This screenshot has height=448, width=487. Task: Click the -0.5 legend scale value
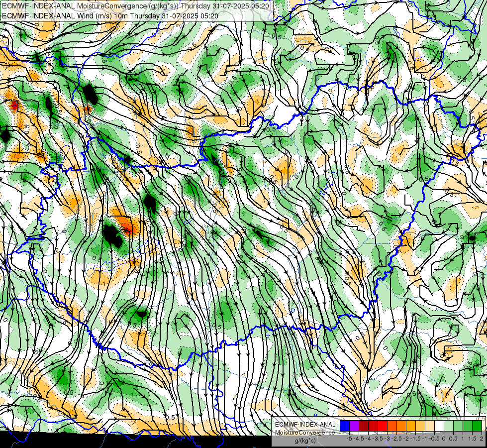click(x=434, y=439)
